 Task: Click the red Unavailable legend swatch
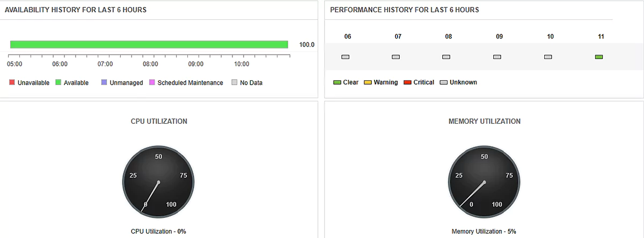click(12, 83)
